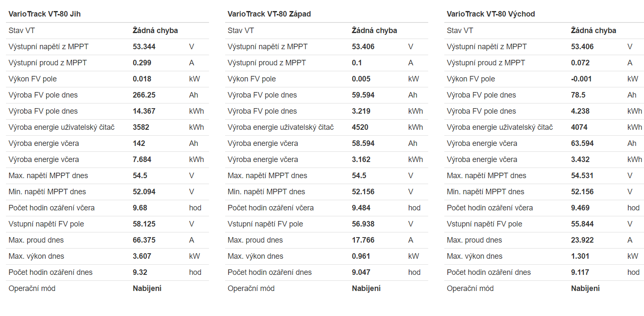The height and width of the screenshot is (316, 644).
Task: Click user counter value 4074 in Východ table
Action: point(579,127)
